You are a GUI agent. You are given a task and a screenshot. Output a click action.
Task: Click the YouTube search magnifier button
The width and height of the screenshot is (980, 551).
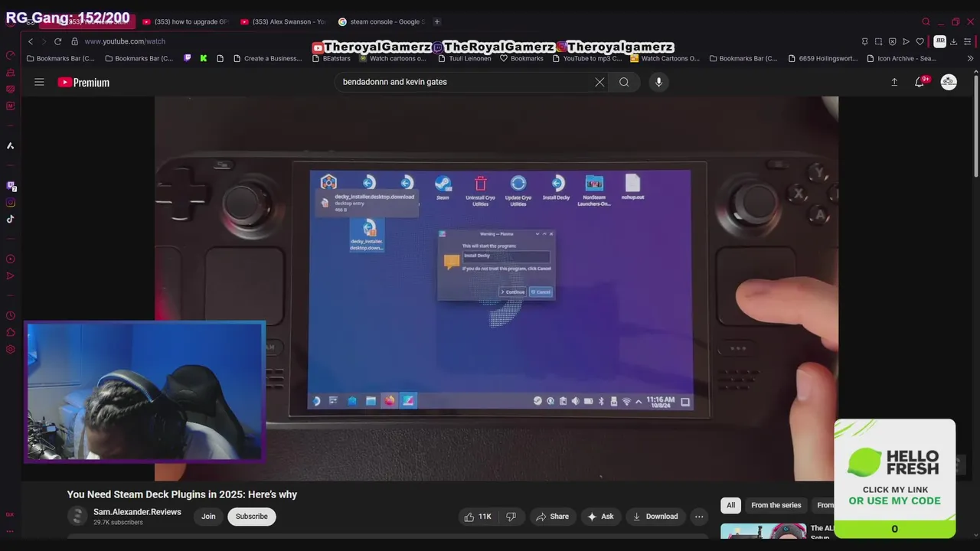point(624,82)
